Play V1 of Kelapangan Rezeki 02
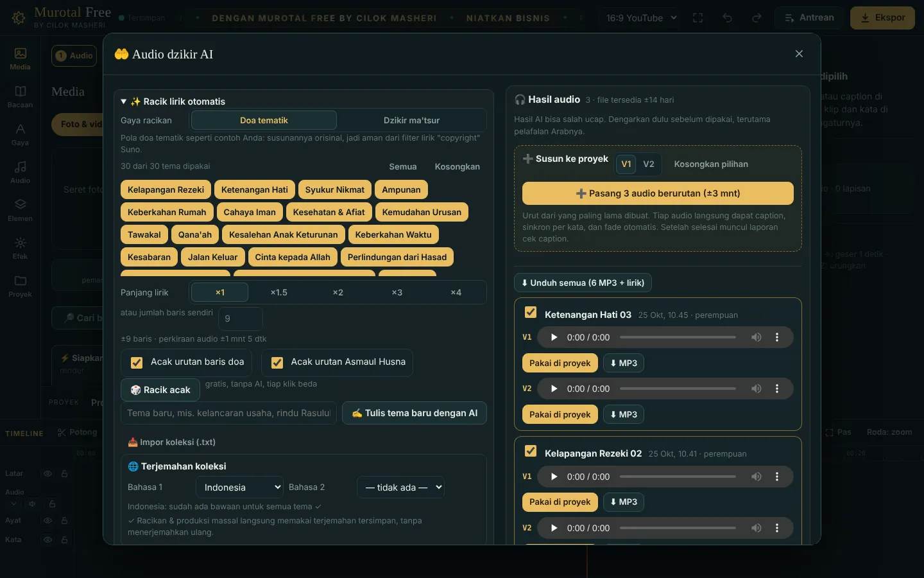 [x=554, y=477]
